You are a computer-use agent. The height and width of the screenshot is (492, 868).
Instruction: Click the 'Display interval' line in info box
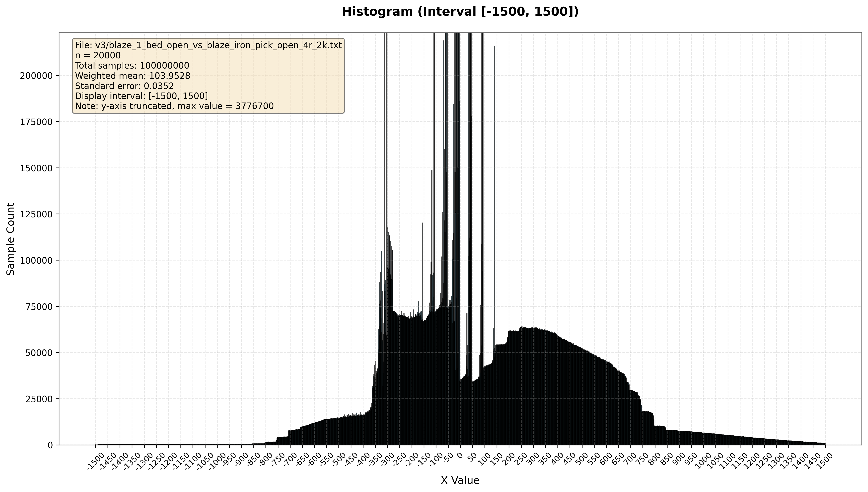click(141, 96)
